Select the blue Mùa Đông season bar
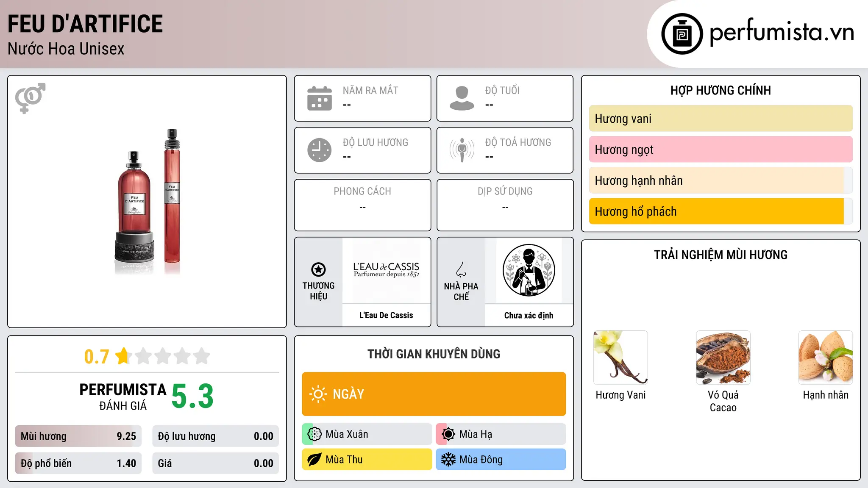 coord(501,460)
